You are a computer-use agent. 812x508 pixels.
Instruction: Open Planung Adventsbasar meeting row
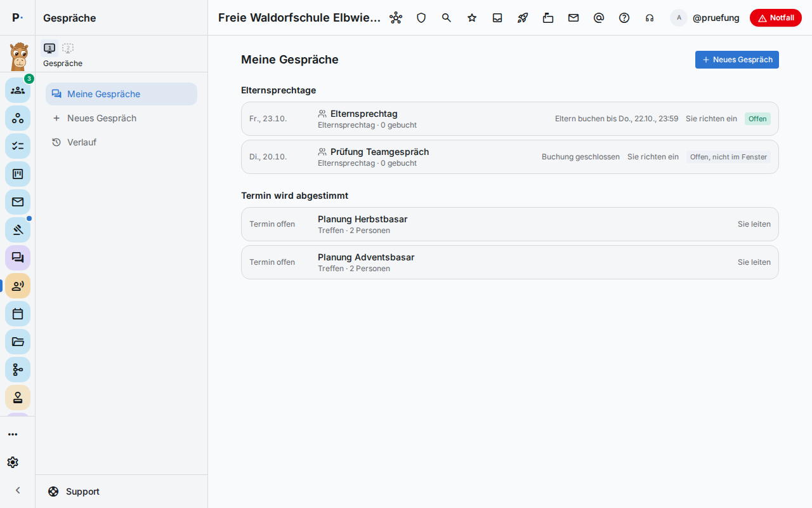click(510, 262)
